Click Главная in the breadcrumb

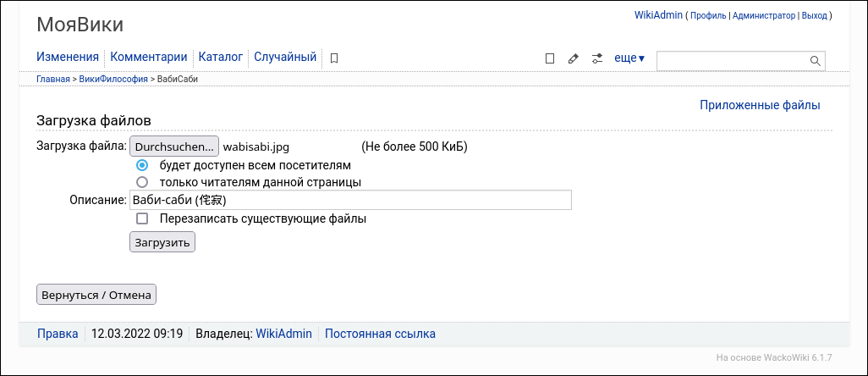[53, 80]
